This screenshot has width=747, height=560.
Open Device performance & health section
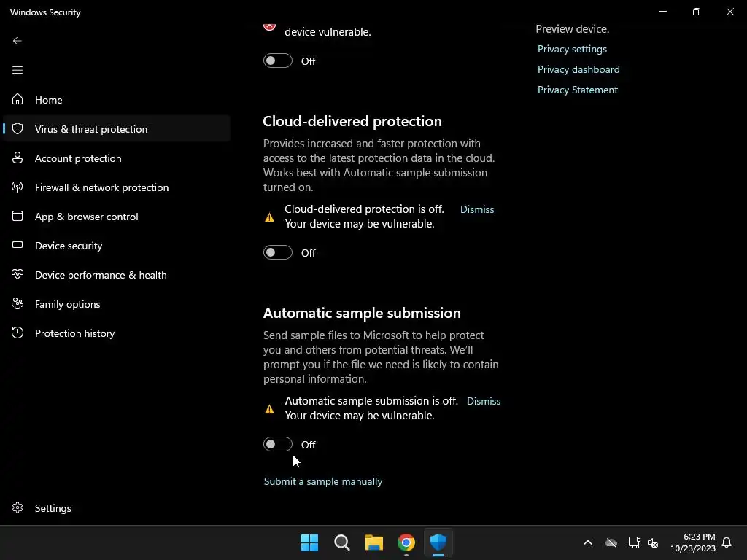tap(117, 275)
